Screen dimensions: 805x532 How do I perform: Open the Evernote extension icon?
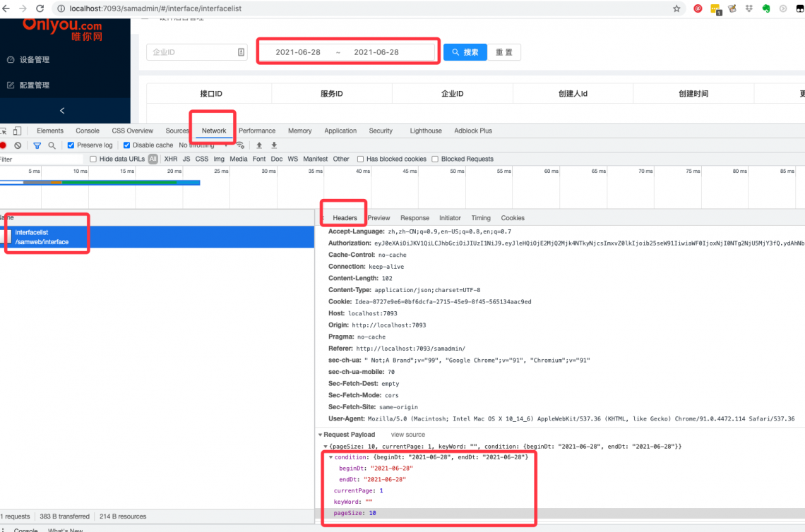766,8
